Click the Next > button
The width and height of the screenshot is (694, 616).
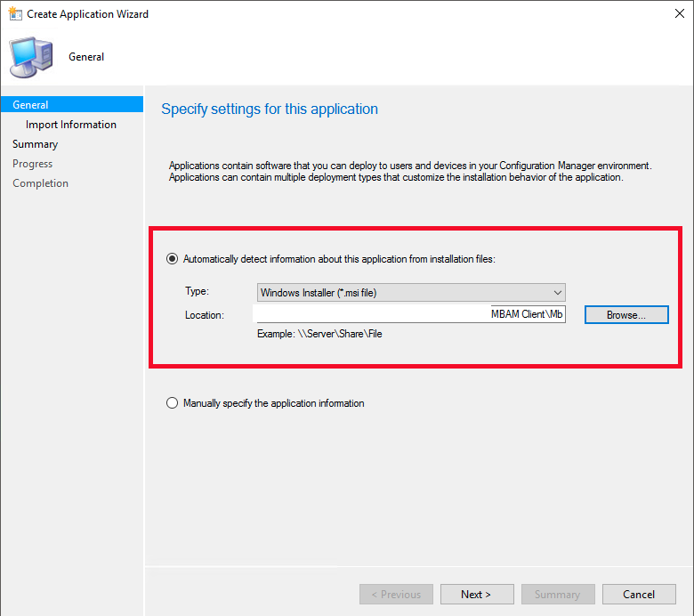tap(475, 595)
